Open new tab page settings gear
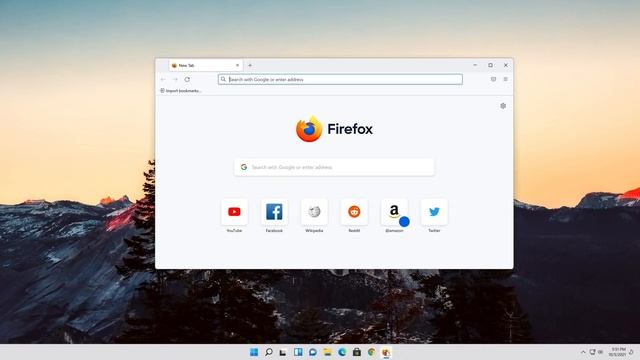This screenshot has height=360, width=640. pyautogui.click(x=503, y=106)
